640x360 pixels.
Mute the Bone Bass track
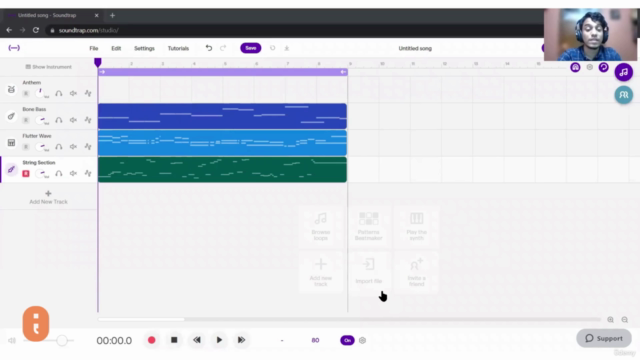pyautogui.click(x=73, y=120)
